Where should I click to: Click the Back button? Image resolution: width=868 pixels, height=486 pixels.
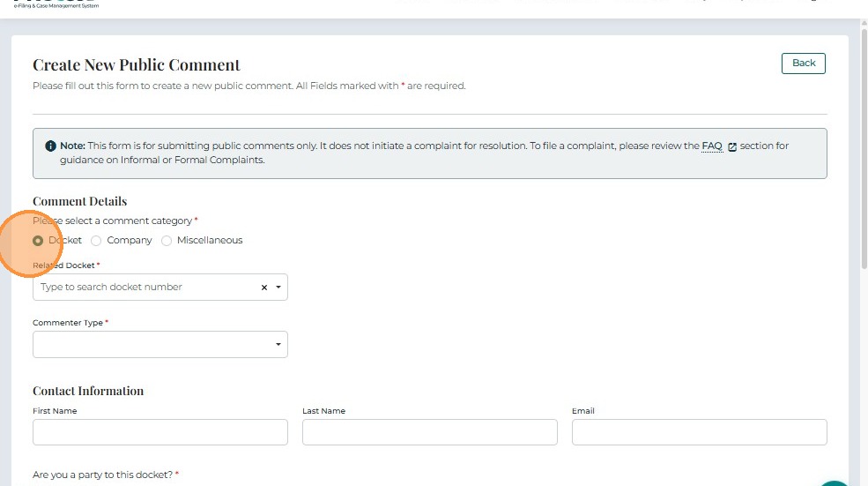tap(804, 64)
